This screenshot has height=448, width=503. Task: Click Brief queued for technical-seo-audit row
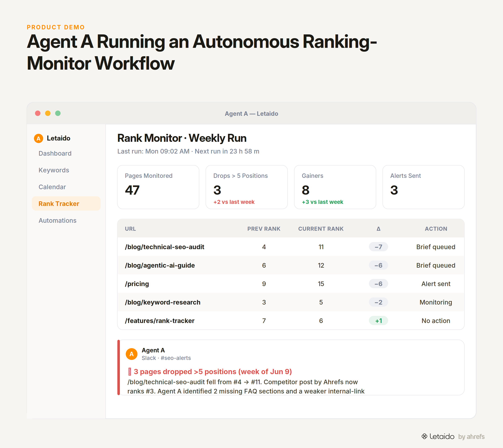pos(436,247)
